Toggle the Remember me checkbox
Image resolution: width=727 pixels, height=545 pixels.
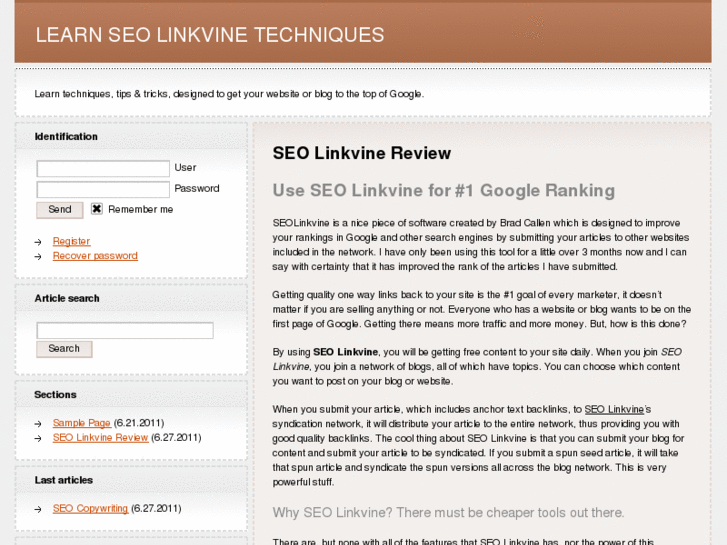point(96,209)
